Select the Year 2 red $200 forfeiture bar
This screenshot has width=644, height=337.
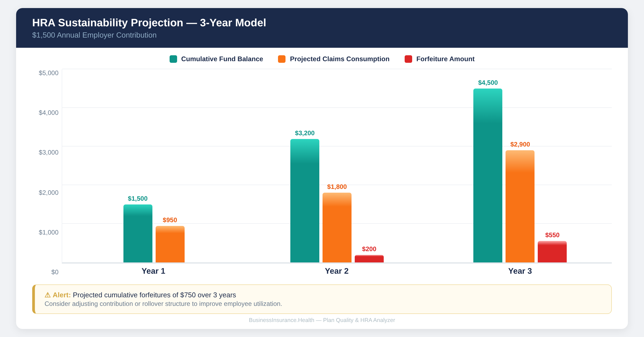point(369,259)
